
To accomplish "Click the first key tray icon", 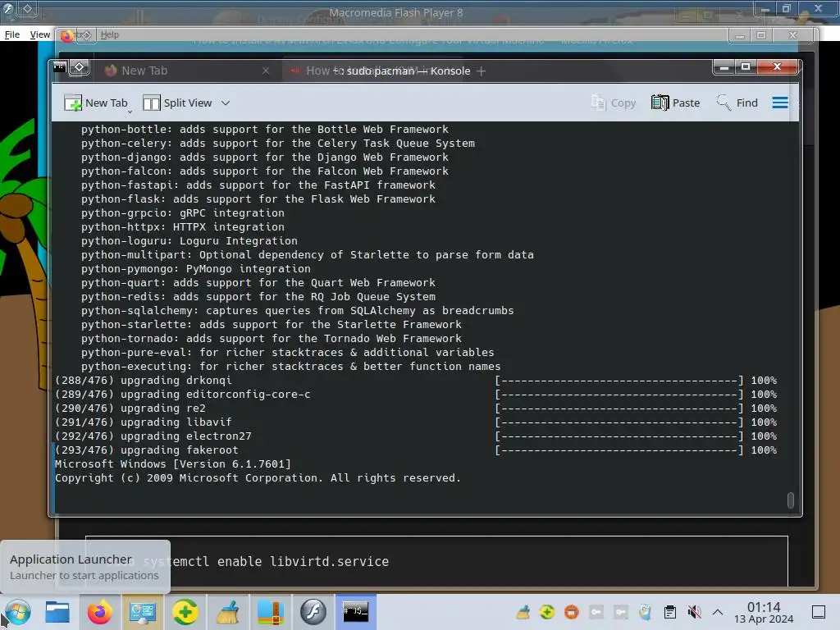I will pyautogui.click(x=596, y=612).
